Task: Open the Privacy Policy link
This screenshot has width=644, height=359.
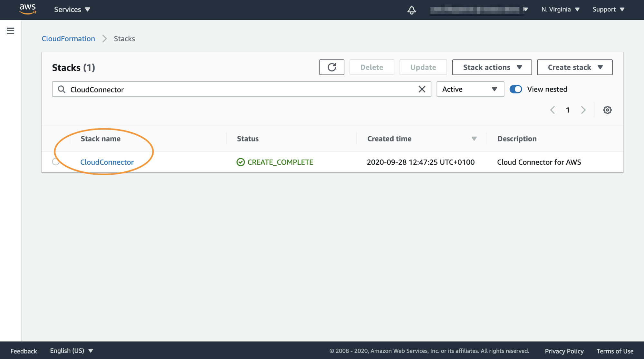Action: [x=564, y=351]
